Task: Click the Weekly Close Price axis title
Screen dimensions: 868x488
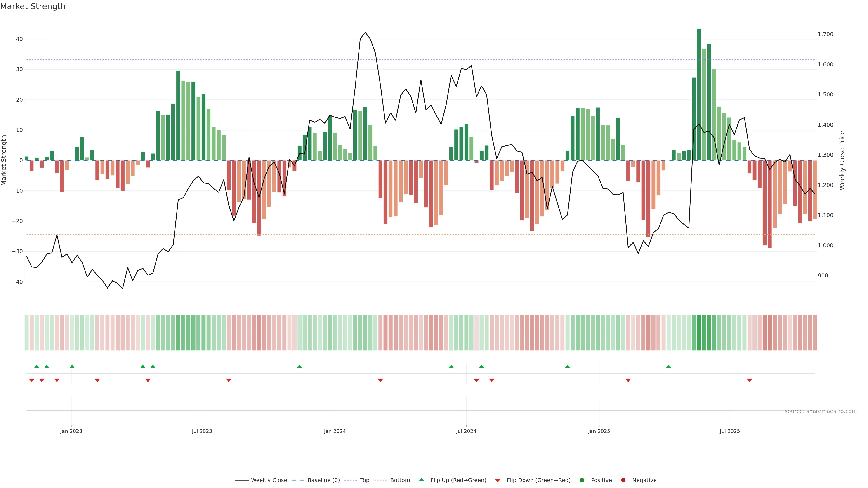Action: click(x=842, y=160)
